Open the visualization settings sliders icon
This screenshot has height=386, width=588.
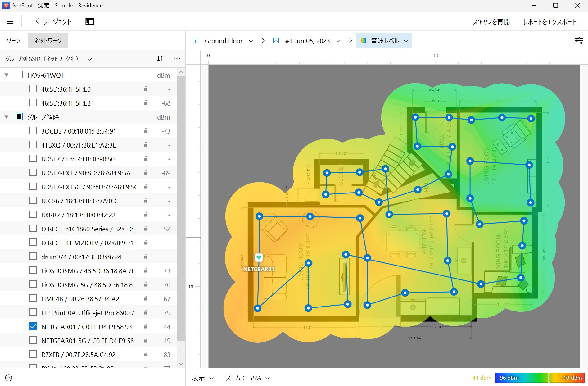pyautogui.click(x=579, y=41)
